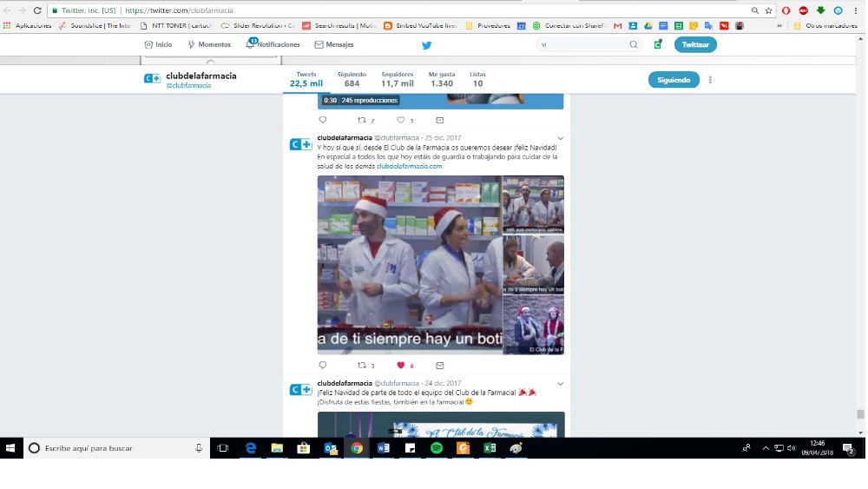The width and height of the screenshot is (868, 489).
Task: Expand options for the 25 dic. 2017 tweet
Action: tap(560, 138)
